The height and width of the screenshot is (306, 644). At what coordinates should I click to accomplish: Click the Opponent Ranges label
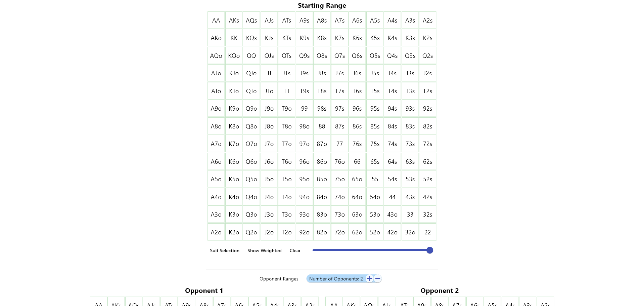279,279
